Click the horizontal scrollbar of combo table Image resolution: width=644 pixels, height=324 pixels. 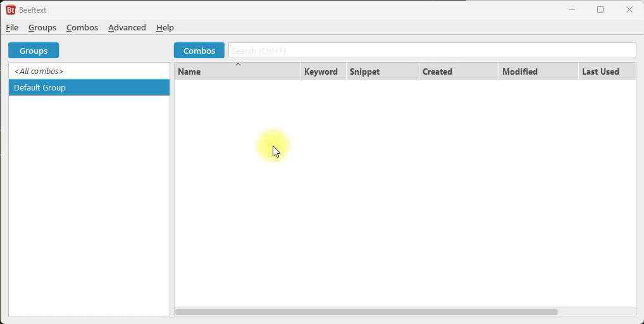click(366, 312)
